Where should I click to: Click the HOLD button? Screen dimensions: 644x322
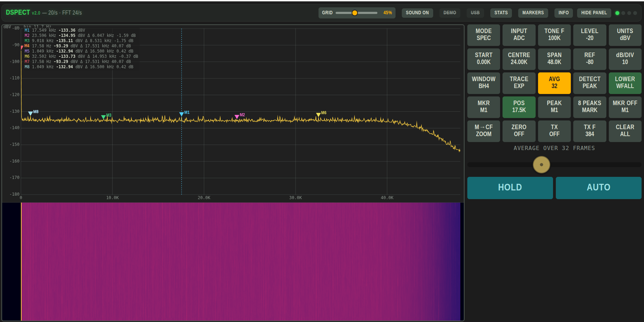pyautogui.click(x=510, y=188)
